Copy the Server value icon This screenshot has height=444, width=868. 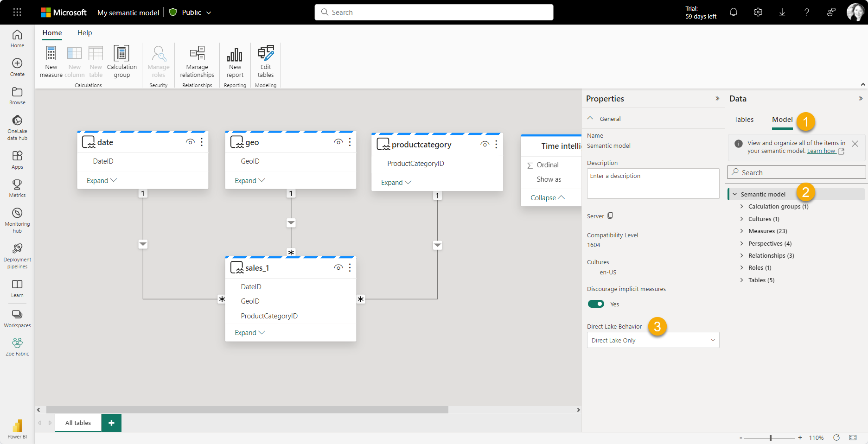click(x=610, y=216)
